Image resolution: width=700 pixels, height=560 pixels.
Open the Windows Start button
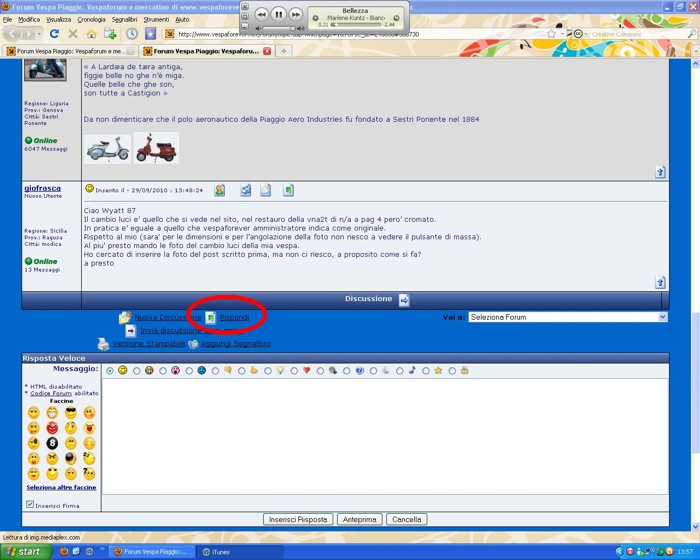pyautogui.click(x=25, y=552)
